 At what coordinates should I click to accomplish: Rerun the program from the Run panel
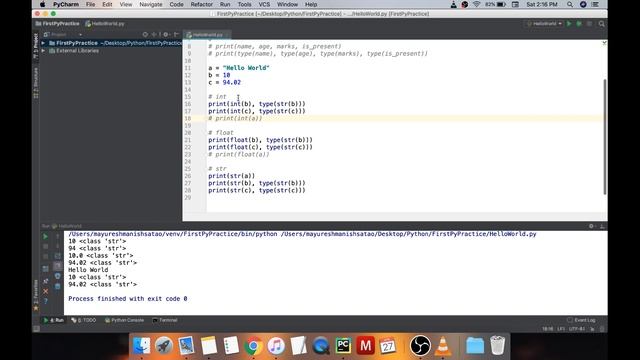[x=45, y=236]
